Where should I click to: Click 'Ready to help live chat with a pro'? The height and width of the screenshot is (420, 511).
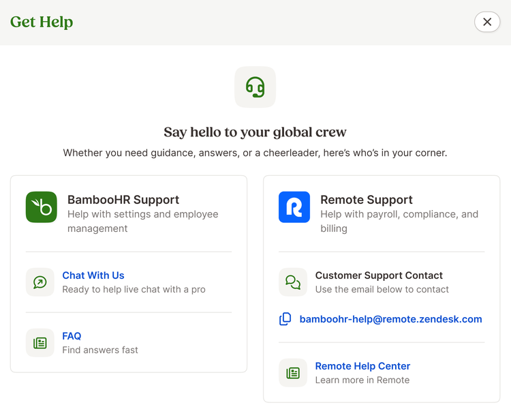click(x=134, y=289)
